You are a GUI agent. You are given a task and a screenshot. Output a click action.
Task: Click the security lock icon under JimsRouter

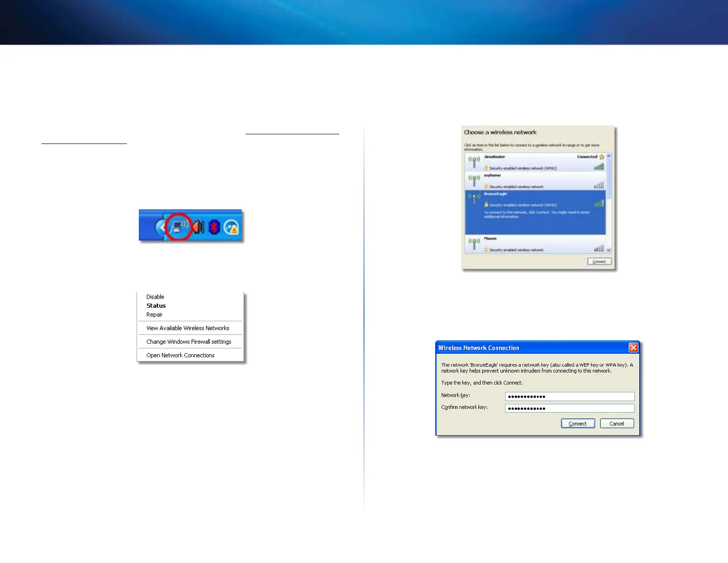(x=486, y=168)
